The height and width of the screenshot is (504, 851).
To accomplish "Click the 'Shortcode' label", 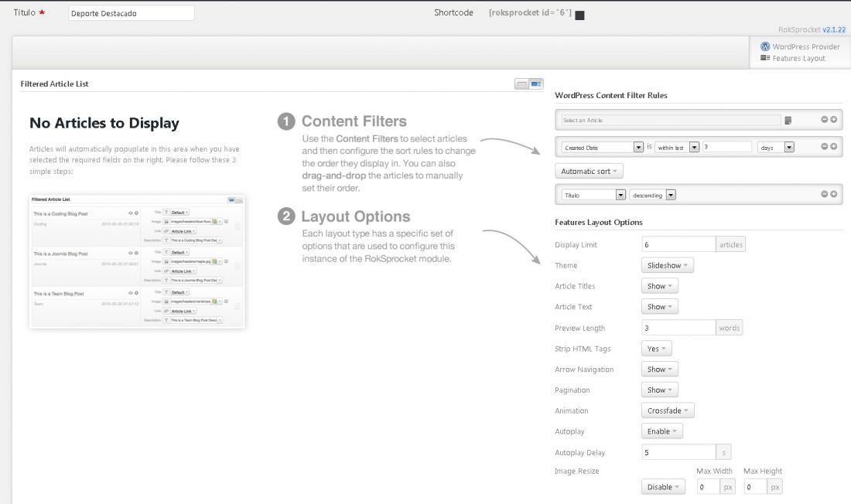I will point(453,12).
